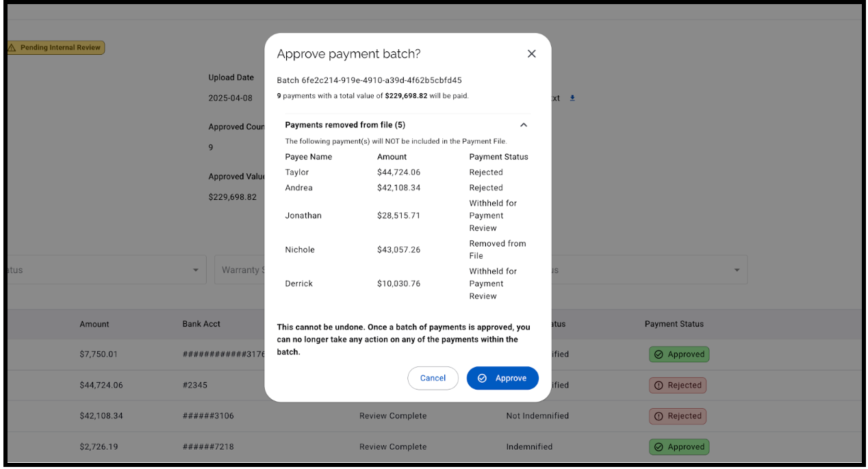
Task: Open the rightmost status filter dropdown arrow
Action: tap(737, 270)
